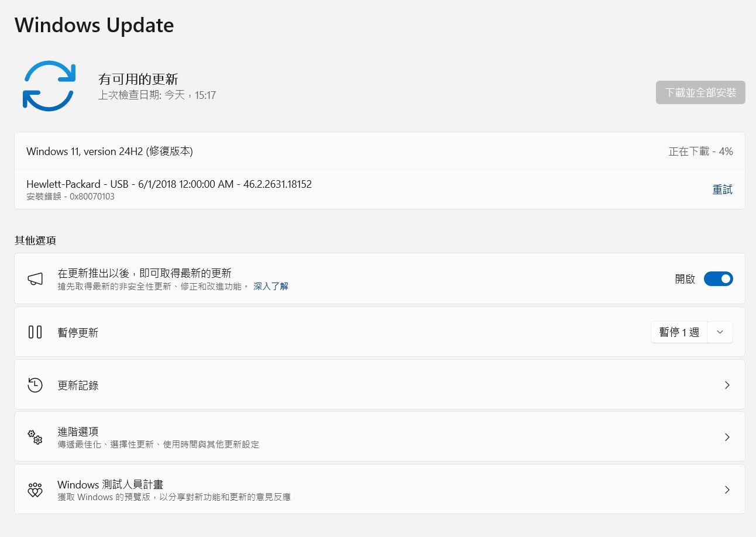Viewport: 756px width, 537px height.
Task: Open the pause duration selection menu
Action: (x=720, y=332)
